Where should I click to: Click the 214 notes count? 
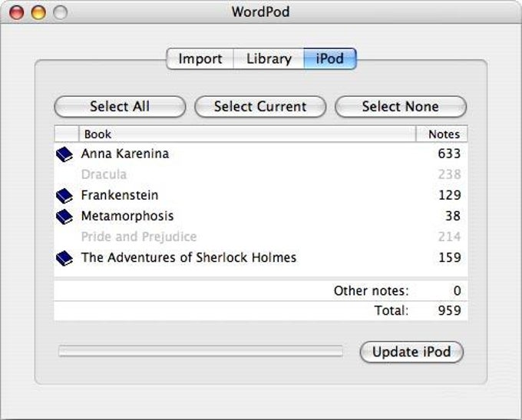point(449,236)
